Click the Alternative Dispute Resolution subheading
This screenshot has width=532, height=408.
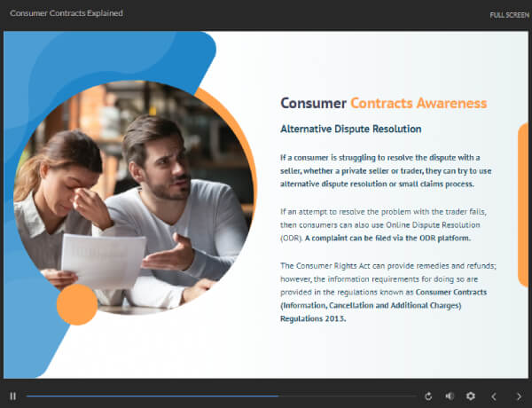(x=351, y=129)
